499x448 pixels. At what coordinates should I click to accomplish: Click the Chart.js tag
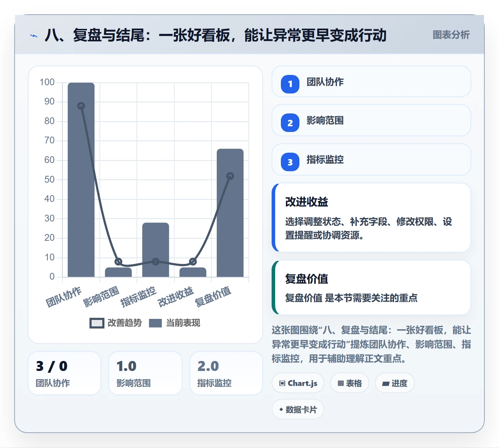(x=298, y=383)
